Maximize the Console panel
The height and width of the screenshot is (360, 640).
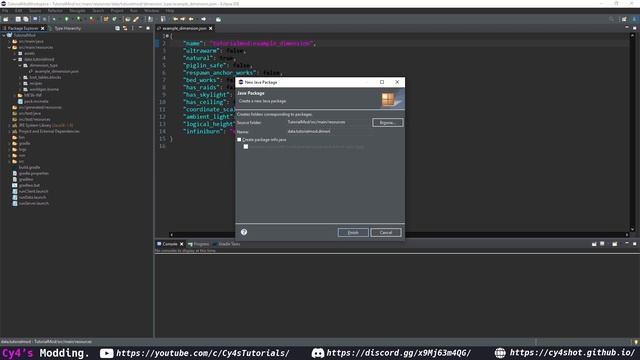click(634, 244)
